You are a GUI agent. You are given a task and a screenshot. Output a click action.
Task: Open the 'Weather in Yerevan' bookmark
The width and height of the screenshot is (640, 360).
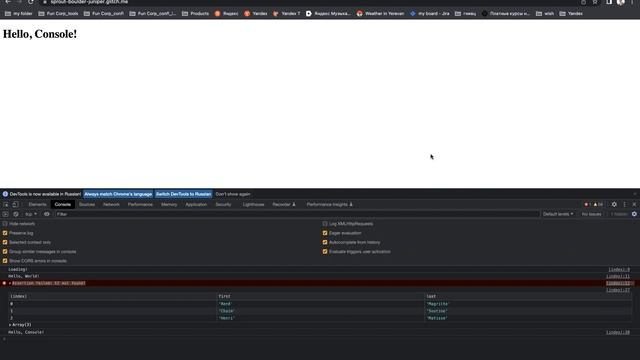[380, 13]
